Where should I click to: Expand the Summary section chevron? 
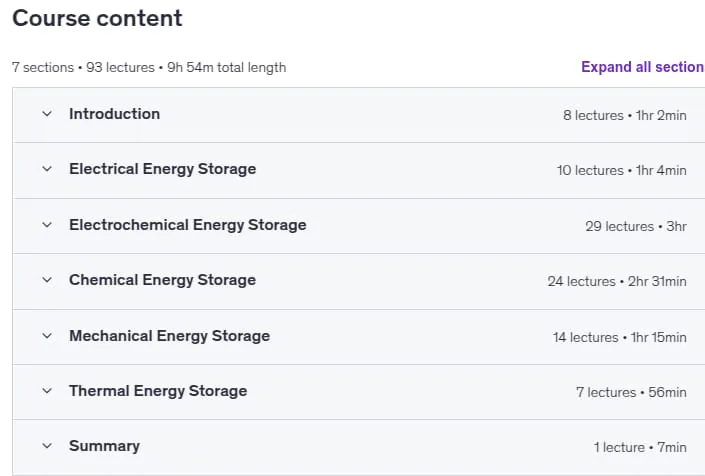(x=47, y=446)
